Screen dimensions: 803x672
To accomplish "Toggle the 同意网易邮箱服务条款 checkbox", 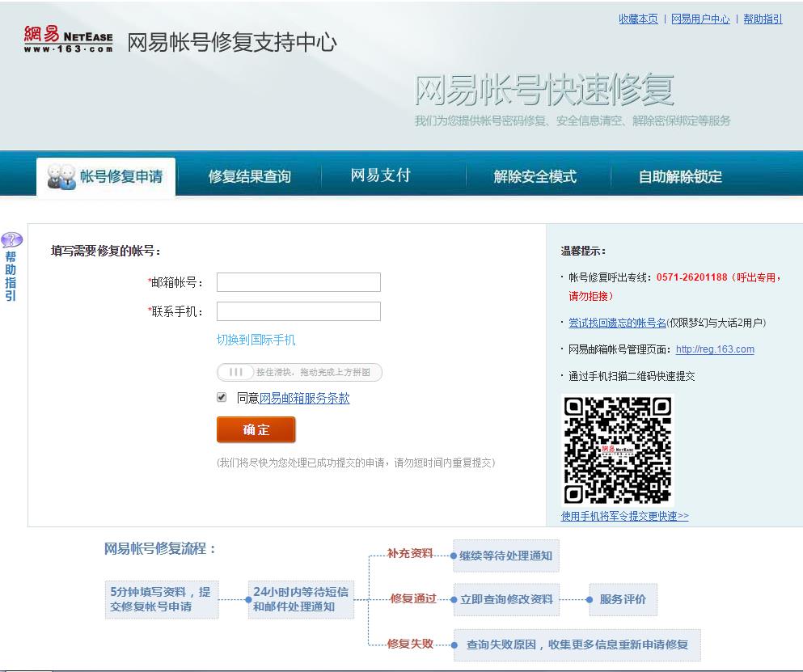I will point(222,398).
